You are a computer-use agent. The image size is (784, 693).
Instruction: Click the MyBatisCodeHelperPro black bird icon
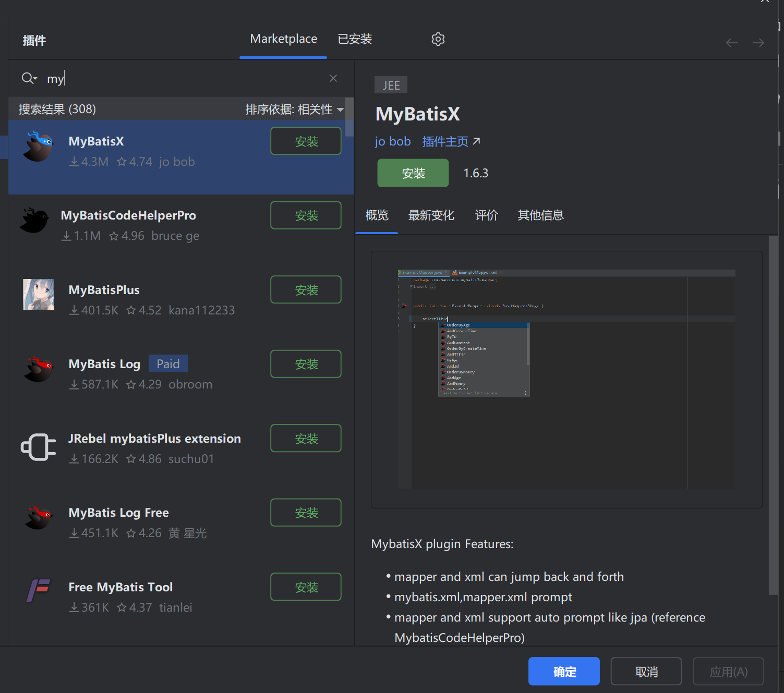tap(34, 221)
